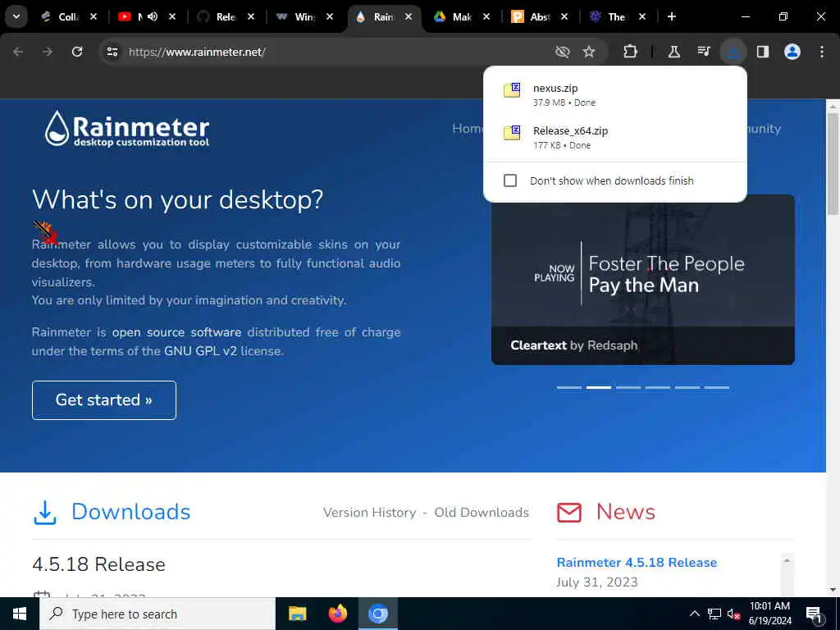Open the Extensions puzzle icon

point(631,52)
